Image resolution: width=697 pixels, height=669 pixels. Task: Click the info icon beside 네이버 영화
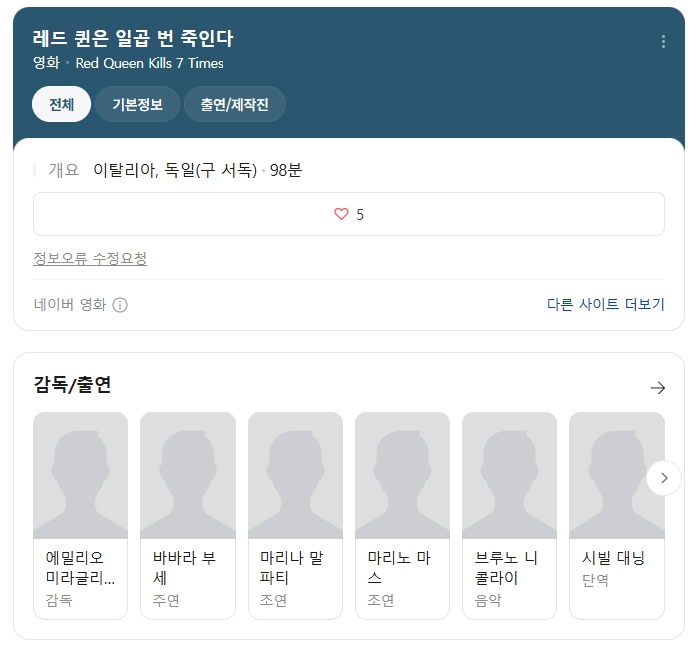[x=120, y=305]
